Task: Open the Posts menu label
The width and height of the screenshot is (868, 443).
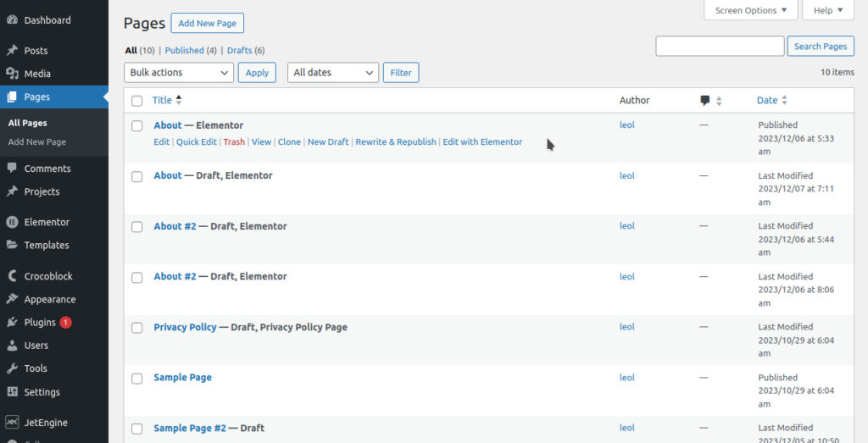Action: pyautogui.click(x=36, y=50)
